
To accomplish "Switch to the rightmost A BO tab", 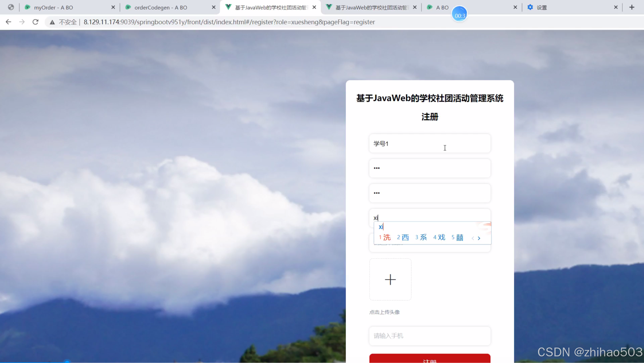I will [x=442, y=7].
